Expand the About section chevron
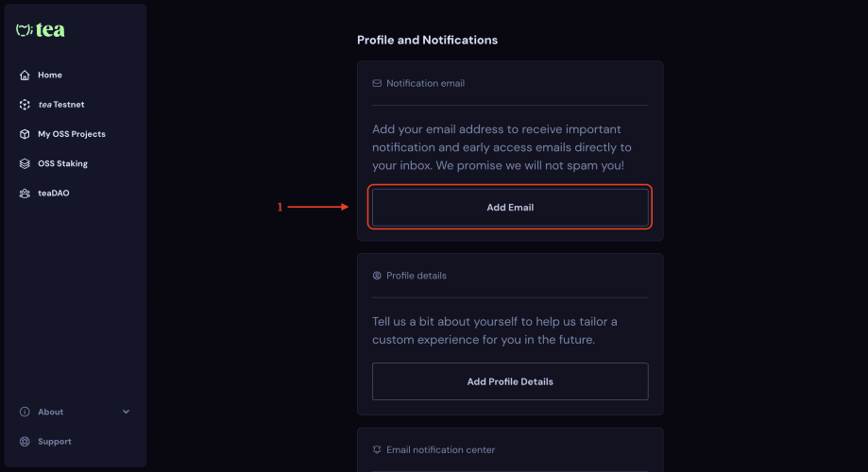This screenshot has height=472, width=868. [x=127, y=413]
